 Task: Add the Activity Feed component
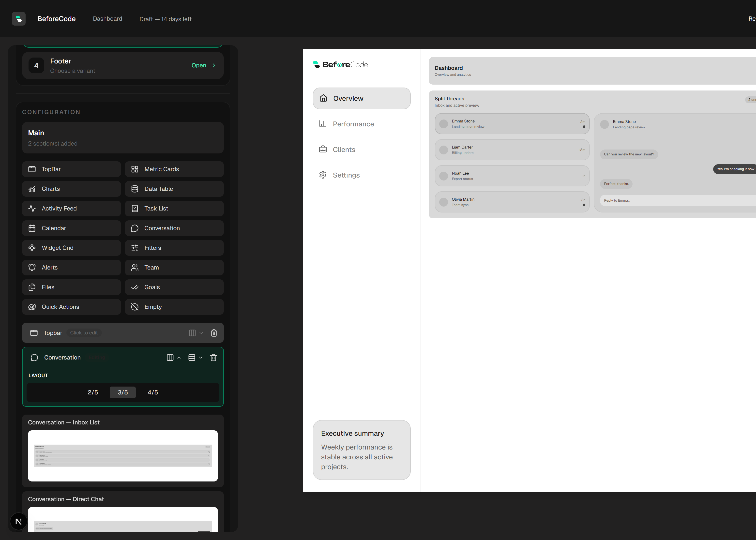click(72, 209)
